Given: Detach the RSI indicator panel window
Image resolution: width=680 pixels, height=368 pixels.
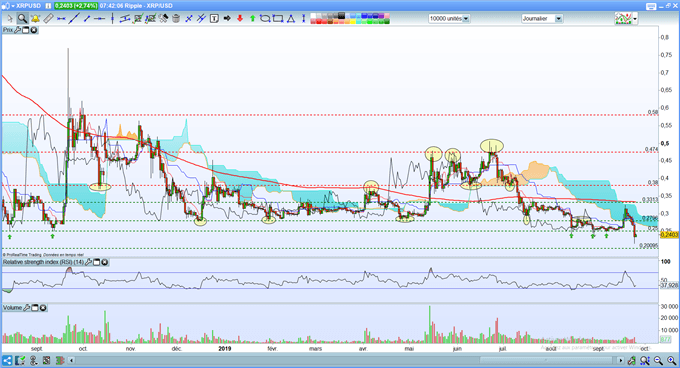Looking at the screenshot, I should click(97, 262).
